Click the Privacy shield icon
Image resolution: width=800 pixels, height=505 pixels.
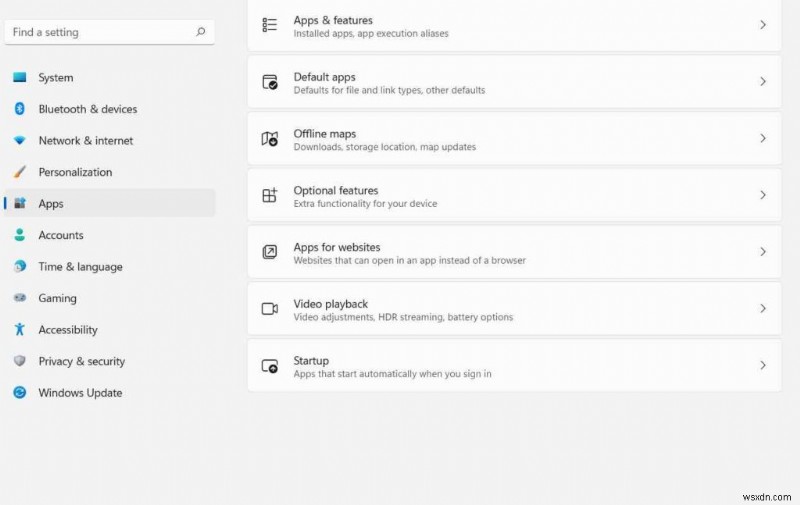tap(19, 361)
